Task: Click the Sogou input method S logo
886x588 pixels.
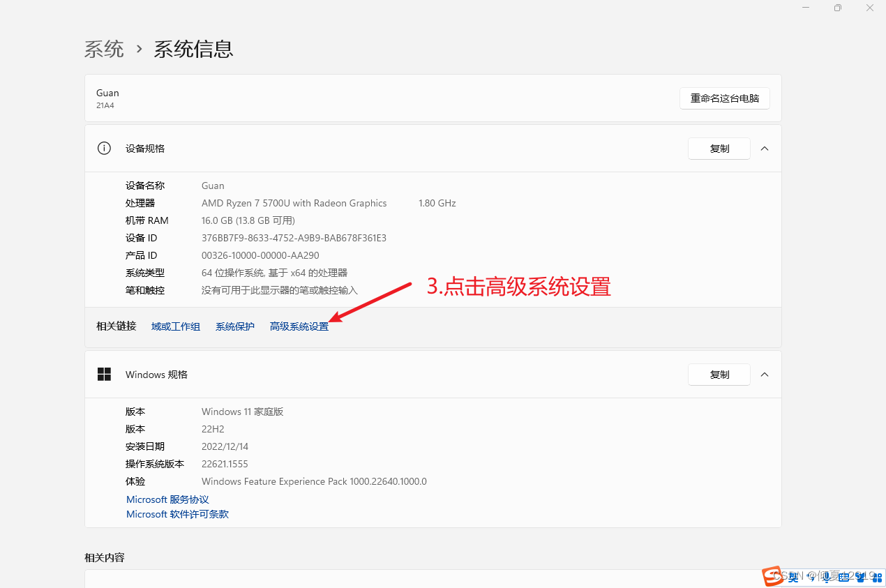Action: point(772,576)
